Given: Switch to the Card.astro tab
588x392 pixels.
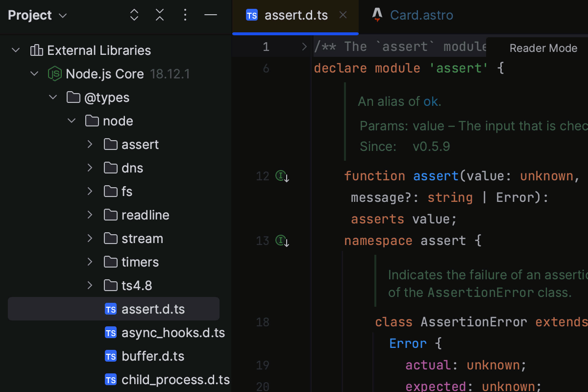Looking at the screenshot, I should pyautogui.click(x=421, y=15).
